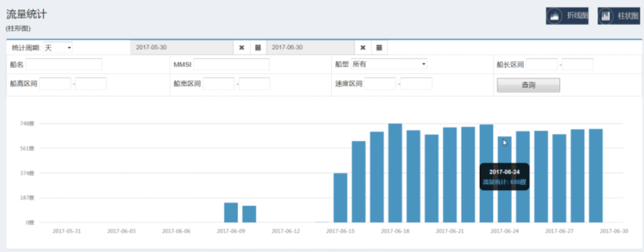This screenshot has width=644, height=252.
Task: Expand the 船型 ship type dropdown
Action: [389, 64]
